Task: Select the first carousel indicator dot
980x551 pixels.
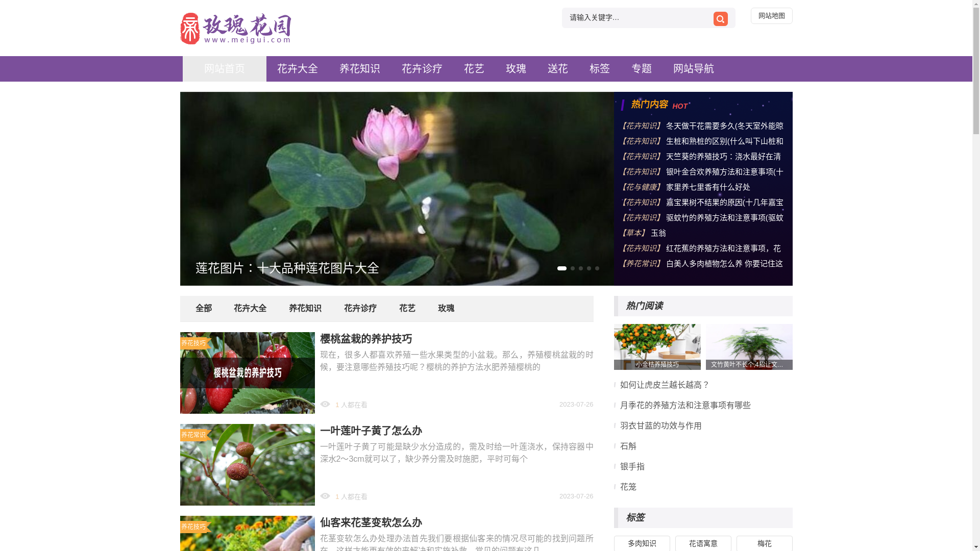Action: pyautogui.click(x=561, y=268)
